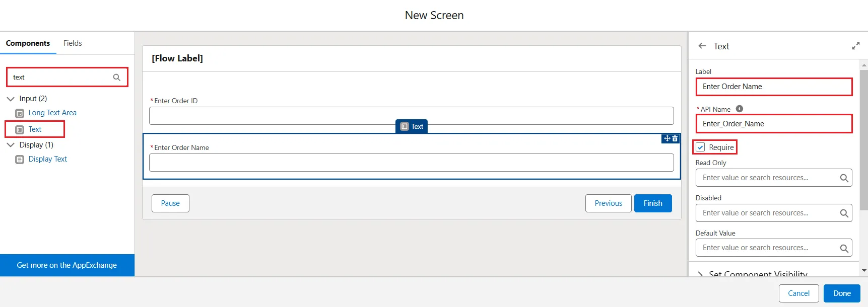Open Get more on the AppExchange link
The height and width of the screenshot is (307, 868).
[x=67, y=265]
